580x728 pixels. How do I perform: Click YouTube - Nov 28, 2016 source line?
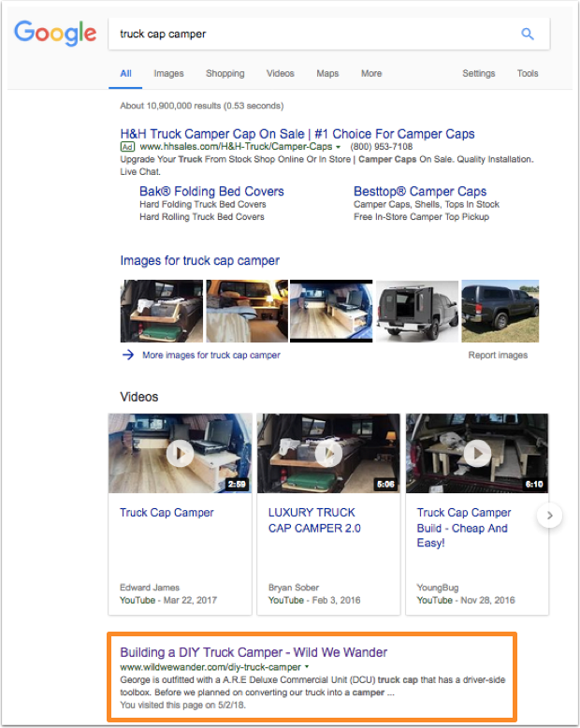pos(466,601)
